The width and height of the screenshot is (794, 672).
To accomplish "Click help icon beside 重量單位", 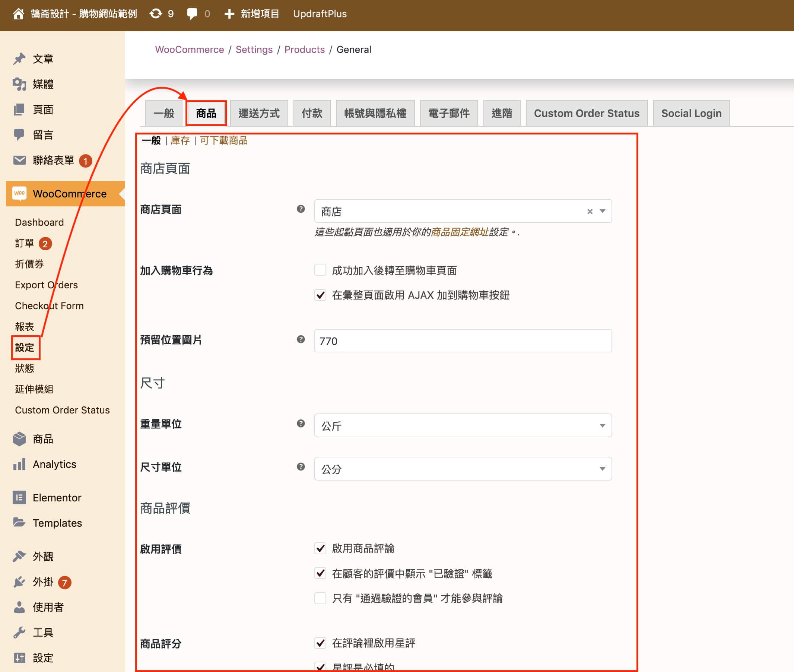I will pos(301,424).
